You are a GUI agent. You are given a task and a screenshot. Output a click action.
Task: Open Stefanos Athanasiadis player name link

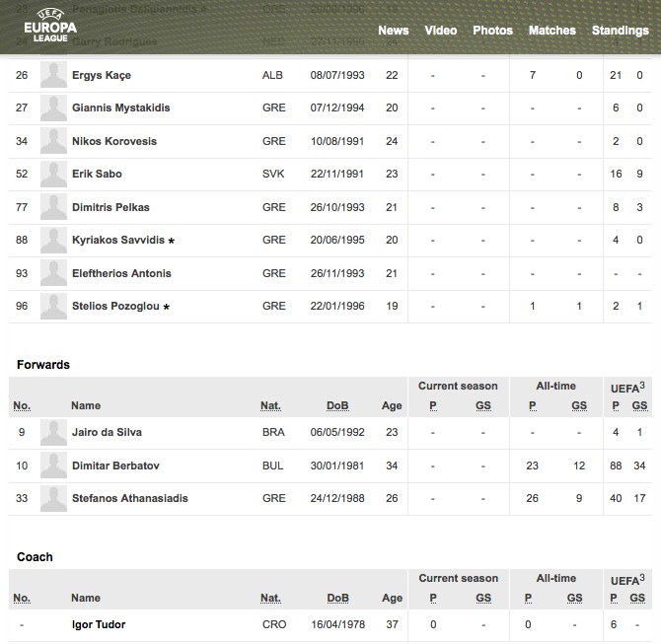point(129,499)
